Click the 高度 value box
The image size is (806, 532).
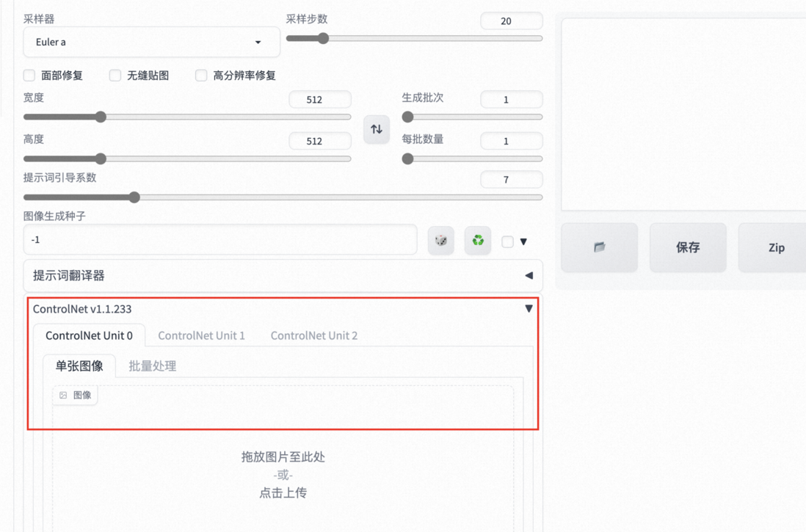(x=320, y=142)
